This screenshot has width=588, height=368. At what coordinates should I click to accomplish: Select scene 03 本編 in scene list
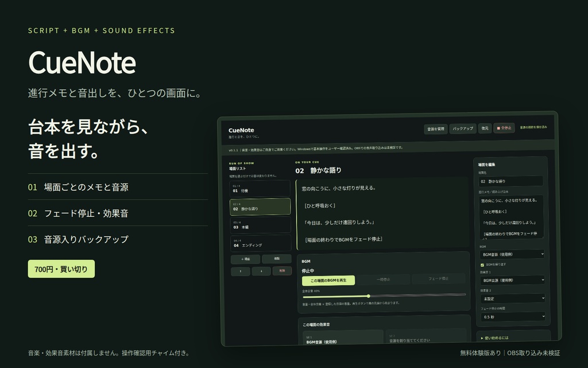click(x=260, y=225)
